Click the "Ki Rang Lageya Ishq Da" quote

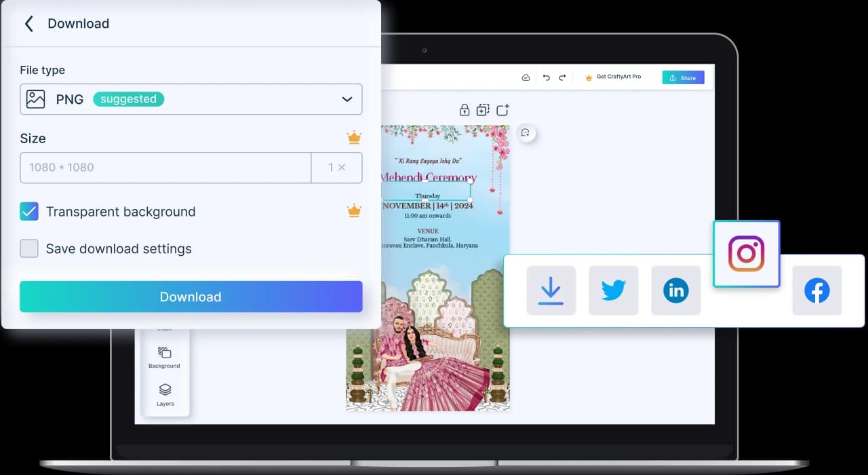pyautogui.click(x=427, y=161)
